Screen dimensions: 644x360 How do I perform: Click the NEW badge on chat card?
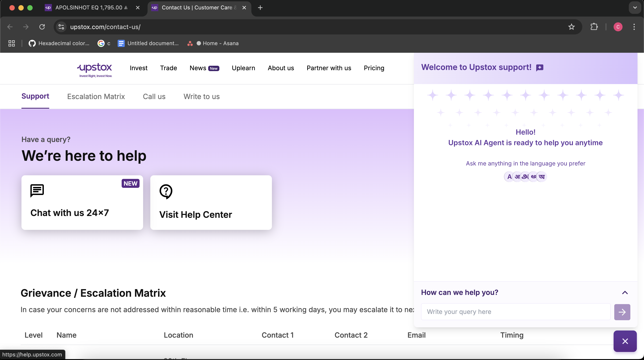131,184
